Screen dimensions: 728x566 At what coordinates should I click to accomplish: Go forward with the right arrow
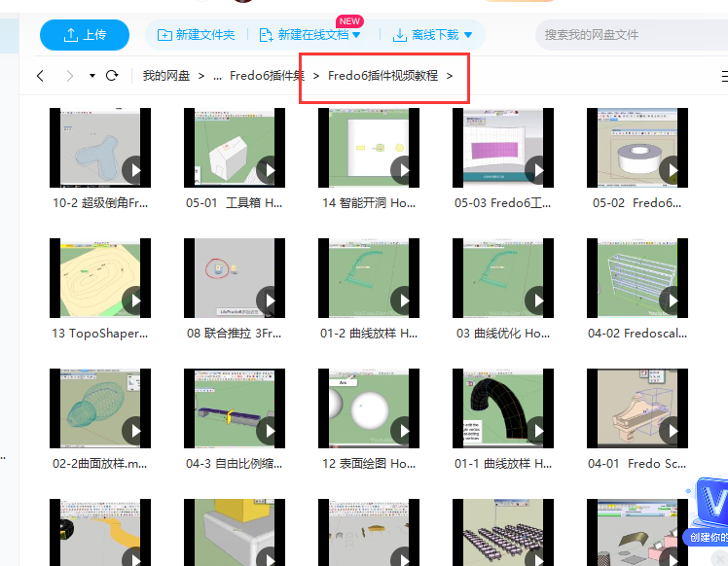pyautogui.click(x=70, y=76)
